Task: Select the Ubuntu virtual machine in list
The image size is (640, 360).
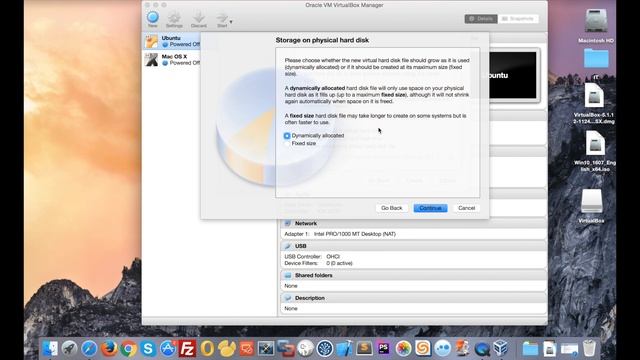Action: (x=172, y=41)
